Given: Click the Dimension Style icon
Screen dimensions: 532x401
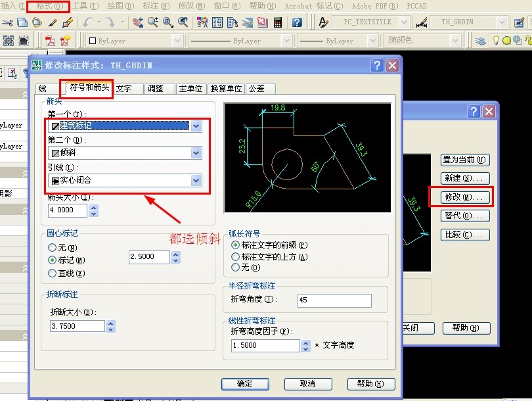Looking at the screenshot, I should [420, 22].
